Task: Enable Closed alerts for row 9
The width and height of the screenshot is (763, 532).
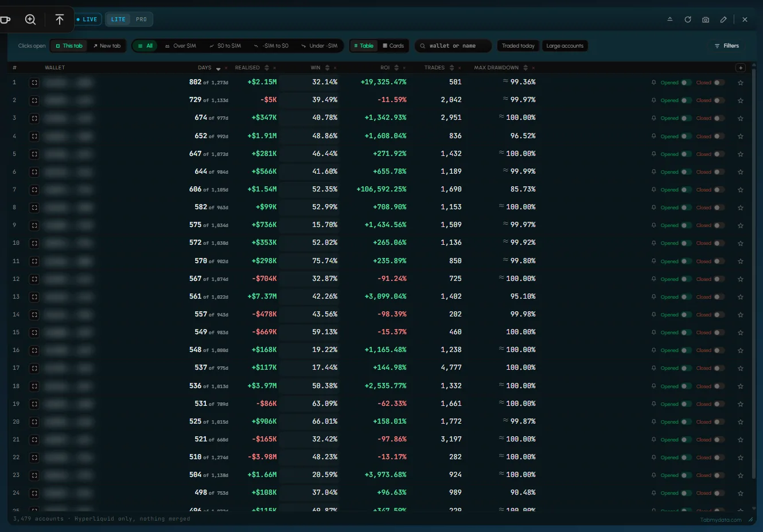Action: coord(719,225)
